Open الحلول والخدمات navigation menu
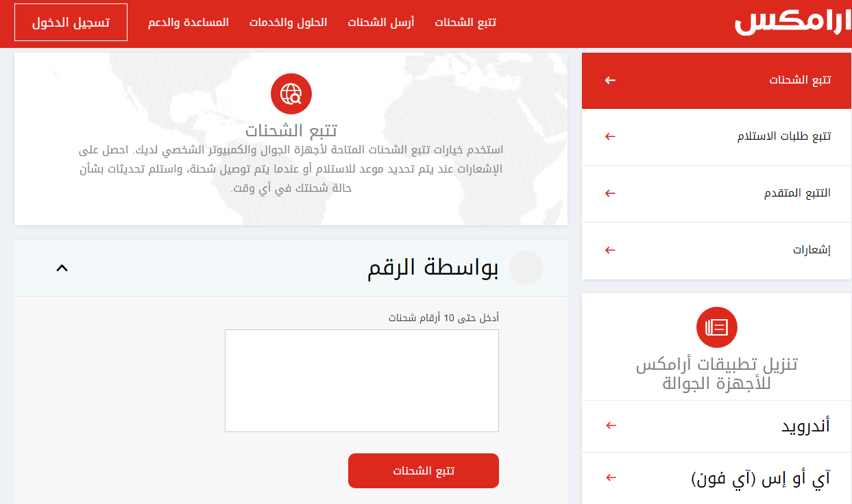This screenshot has height=504, width=852. click(x=288, y=23)
